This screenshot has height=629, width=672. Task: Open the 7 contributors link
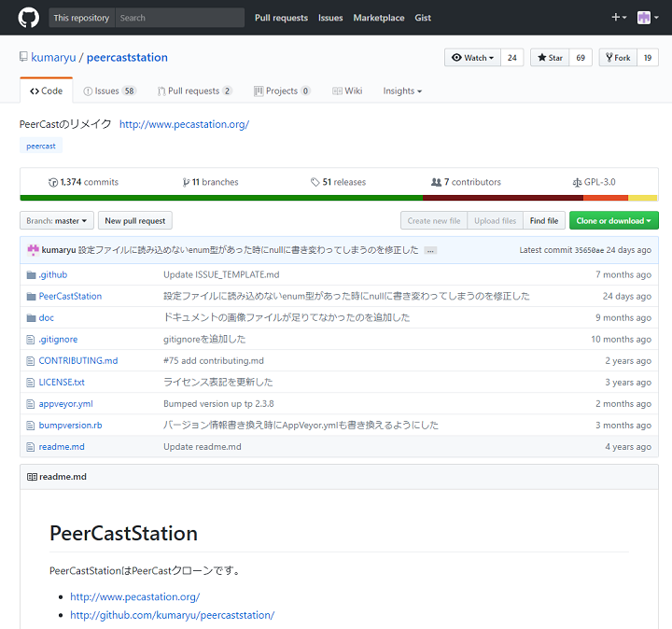pos(466,182)
